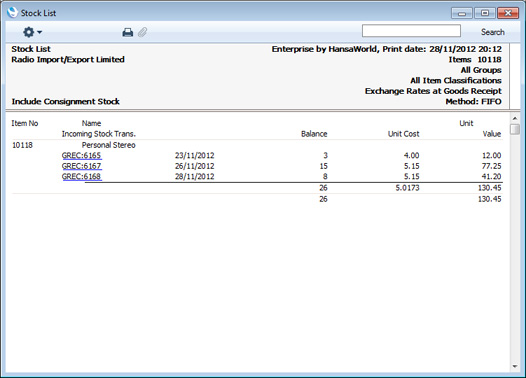The height and width of the screenshot is (378, 526).
Task: Click the date 26/11/2012
Action: 194,166
